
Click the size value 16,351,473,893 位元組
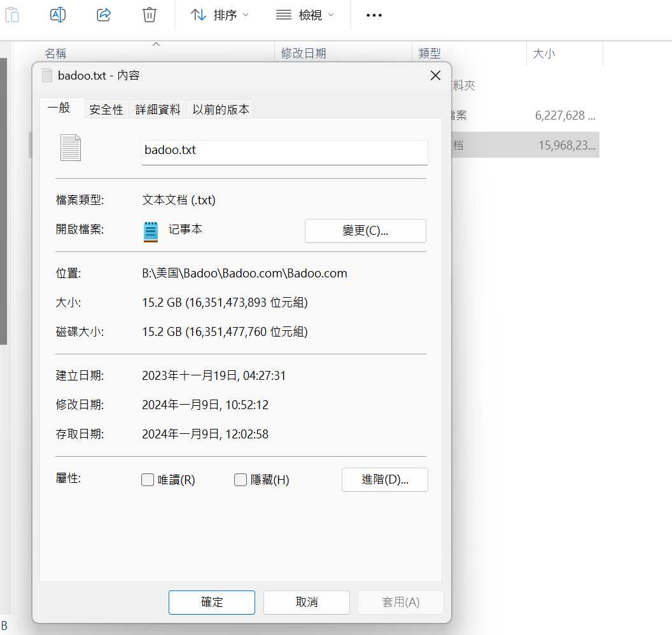(x=246, y=302)
